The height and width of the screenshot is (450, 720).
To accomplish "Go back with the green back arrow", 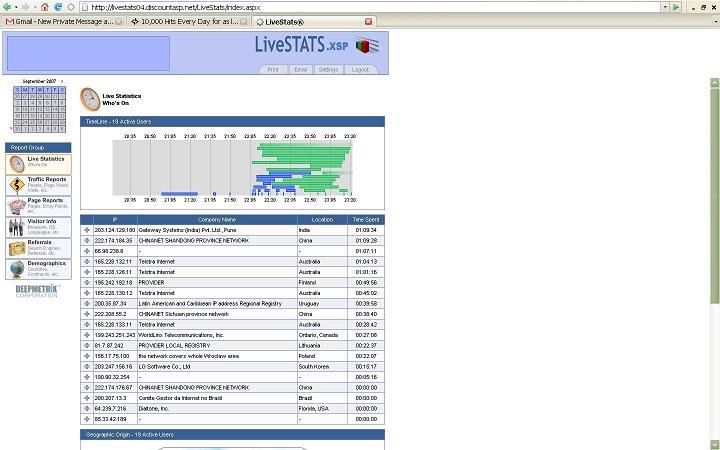I will point(6,7).
